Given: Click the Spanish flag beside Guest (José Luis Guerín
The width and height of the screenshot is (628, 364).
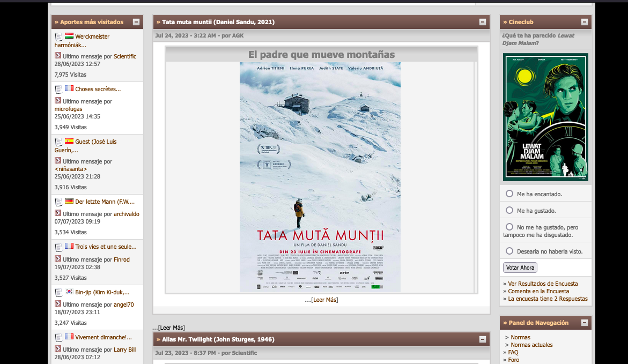Looking at the screenshot, I should (x=69, y=140).
